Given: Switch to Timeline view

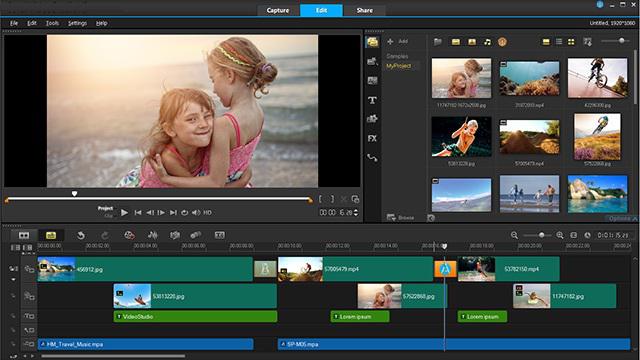Looking at the screenshot, I should tap(51, 235).
